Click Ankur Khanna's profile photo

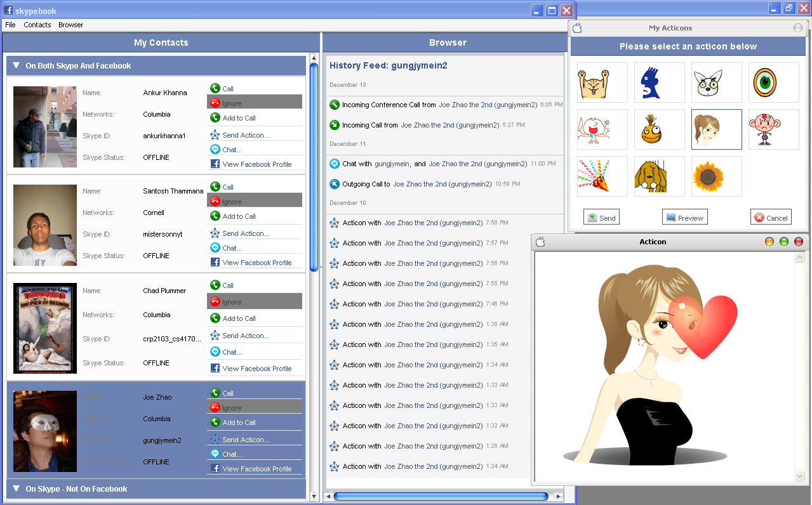(x=45, y=127)
